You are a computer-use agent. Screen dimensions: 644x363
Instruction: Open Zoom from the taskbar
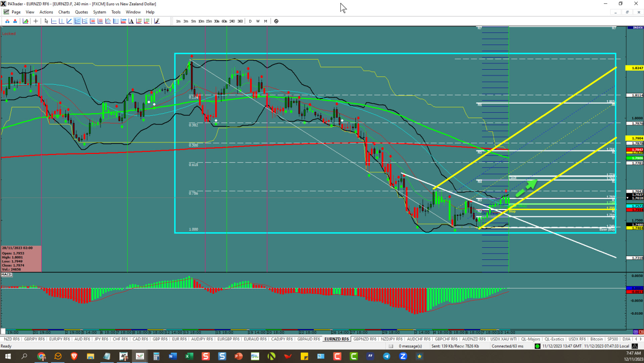click(x=403, y=357)
